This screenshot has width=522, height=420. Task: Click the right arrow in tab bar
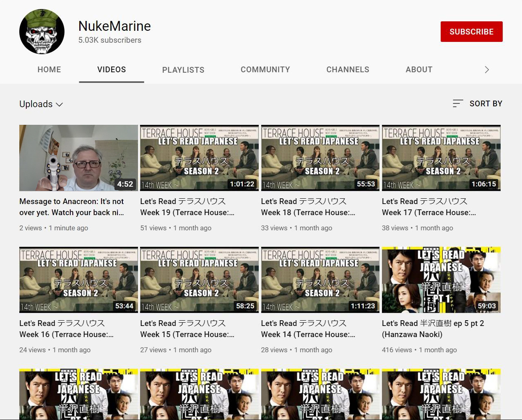487,70
